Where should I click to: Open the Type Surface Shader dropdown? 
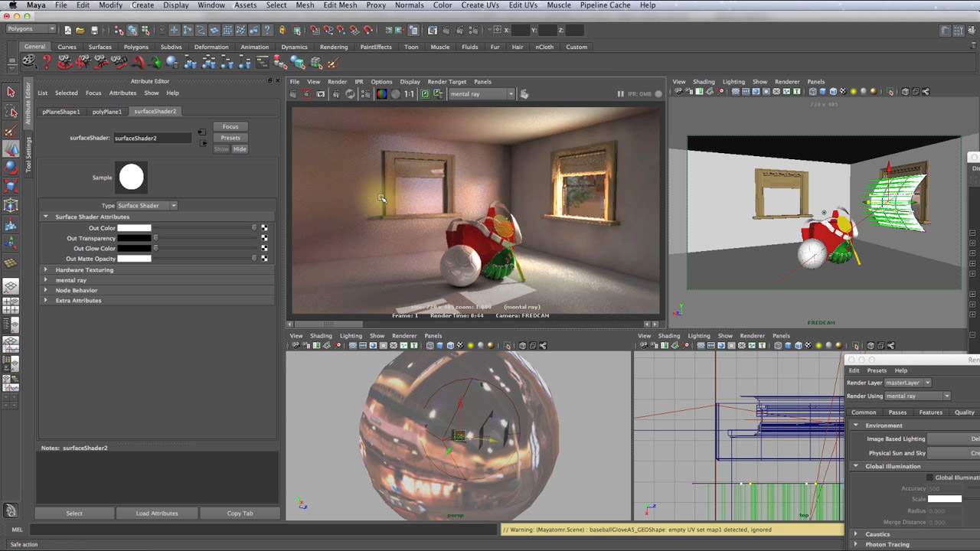click(x=147, y=205)
